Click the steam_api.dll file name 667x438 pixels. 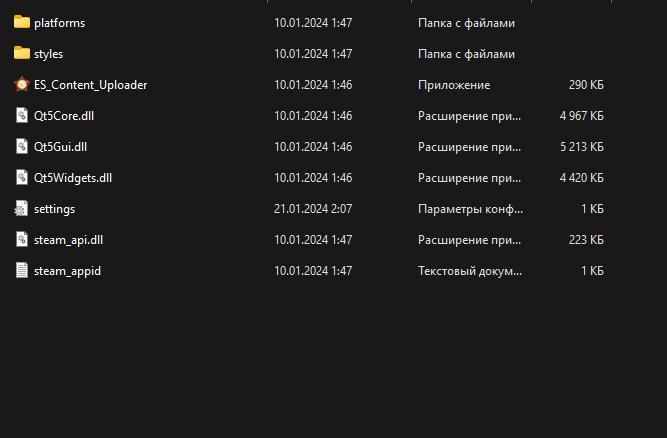[67, 240]
